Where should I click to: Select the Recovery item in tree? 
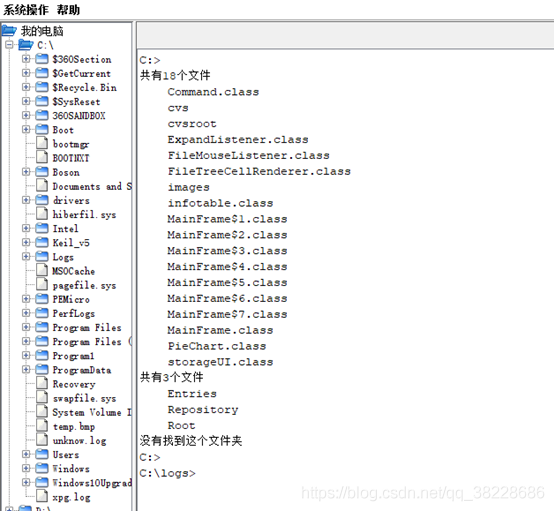tap(74, 384)
